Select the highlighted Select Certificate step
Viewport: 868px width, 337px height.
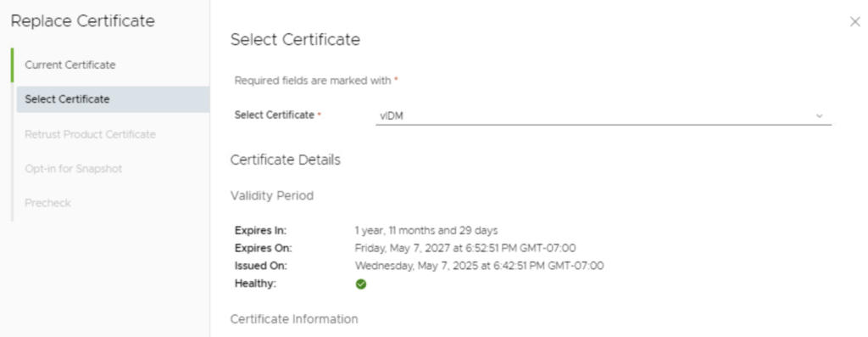(x=113, y=99)
